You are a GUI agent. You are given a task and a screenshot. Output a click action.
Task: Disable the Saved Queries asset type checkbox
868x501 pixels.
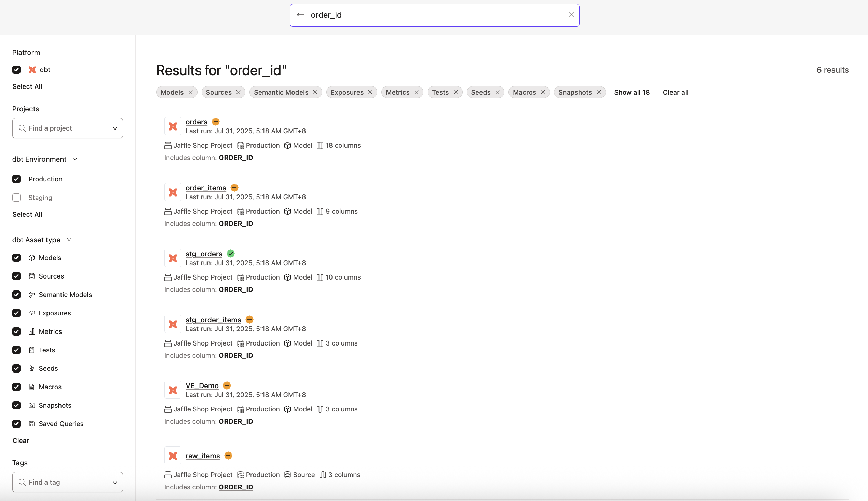point(16,423)
